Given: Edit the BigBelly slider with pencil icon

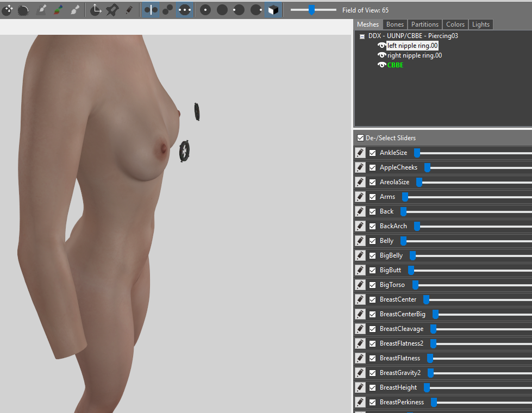Looking at the screenshot, I should pyautogui.click(x=360, y=255).
